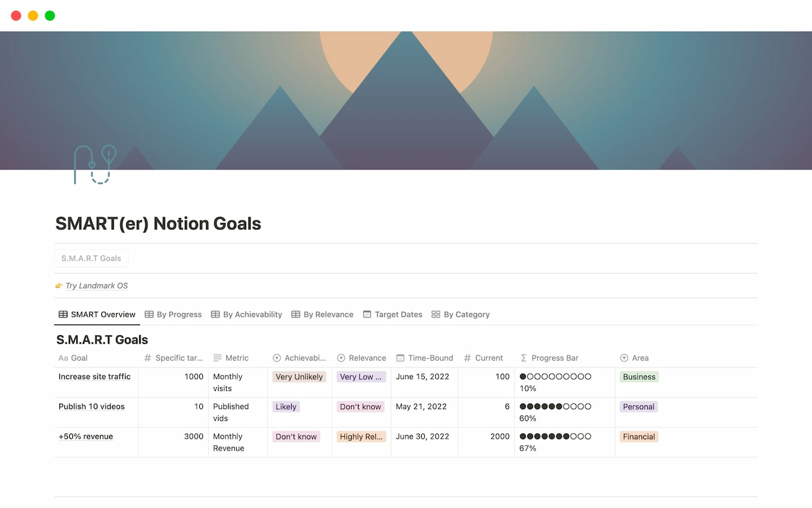The height and width of the screenshot is (508, 812).
Task: Click the table icon beside SMART Overview
Action: [x=62, y=314]
